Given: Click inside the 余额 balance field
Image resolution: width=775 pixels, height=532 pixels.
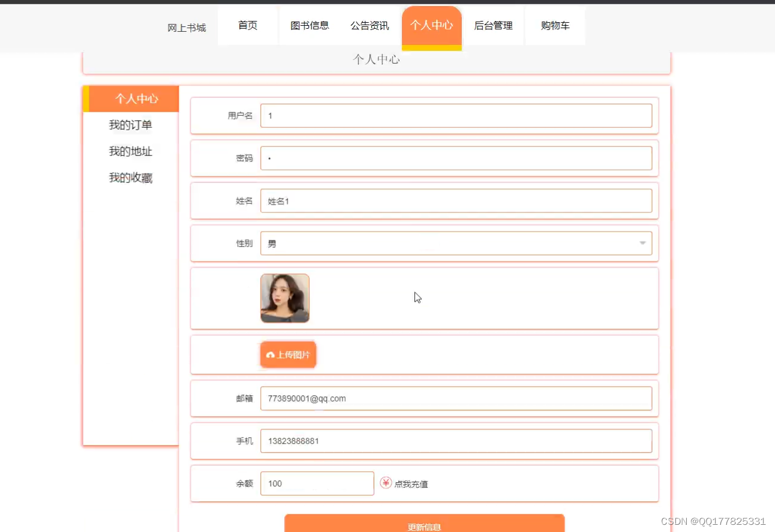Looking at the screenshot, I should [x=317, y=483].
